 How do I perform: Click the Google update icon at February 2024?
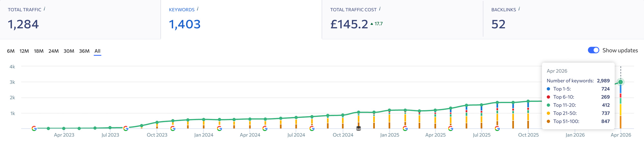(x=220, y=128)
